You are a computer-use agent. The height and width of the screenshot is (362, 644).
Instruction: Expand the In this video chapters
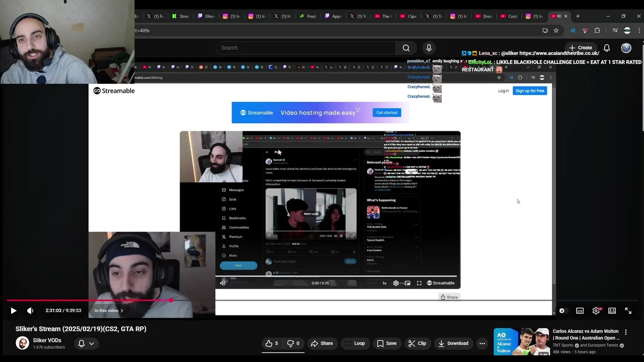click(109, 311)
